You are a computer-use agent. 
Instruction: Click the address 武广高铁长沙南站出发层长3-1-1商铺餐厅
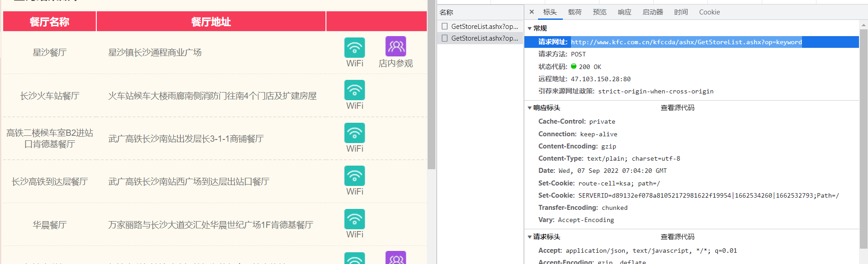[x=186, y=139]
